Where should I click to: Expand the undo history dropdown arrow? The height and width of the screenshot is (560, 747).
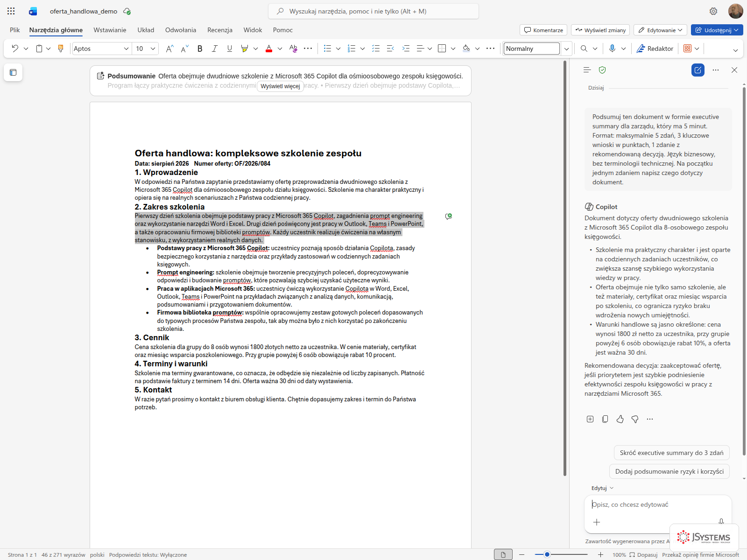coord(26,49)
